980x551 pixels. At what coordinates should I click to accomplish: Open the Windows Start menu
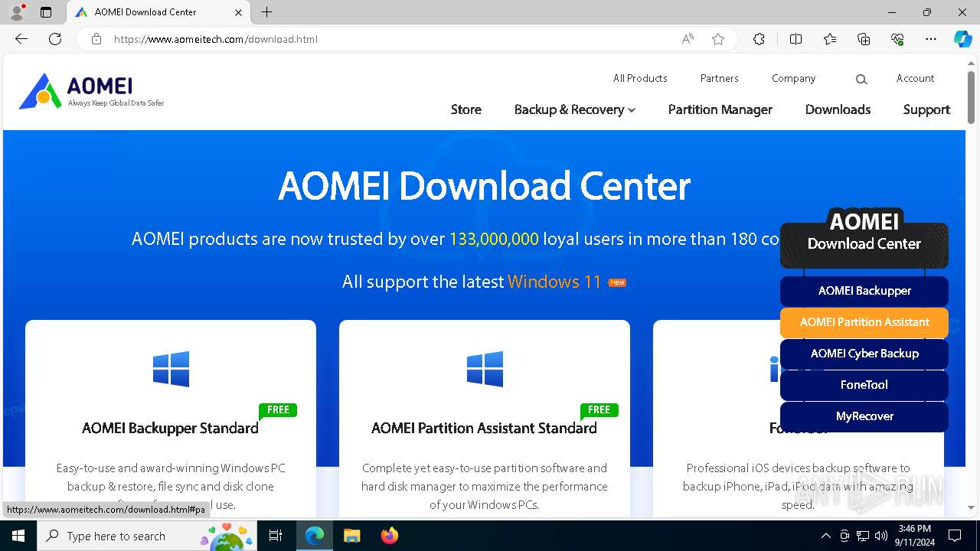pyautogui.click(x=18, y=536)
